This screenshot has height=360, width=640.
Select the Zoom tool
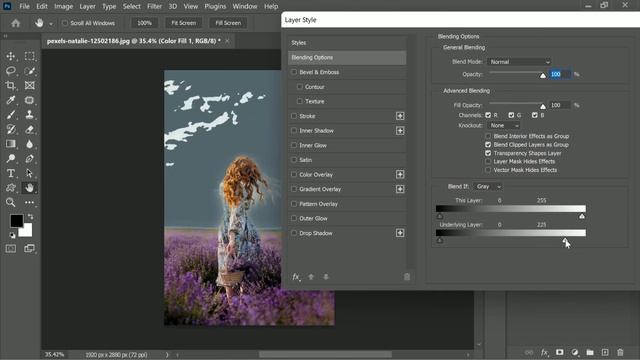tap(11, 202)
